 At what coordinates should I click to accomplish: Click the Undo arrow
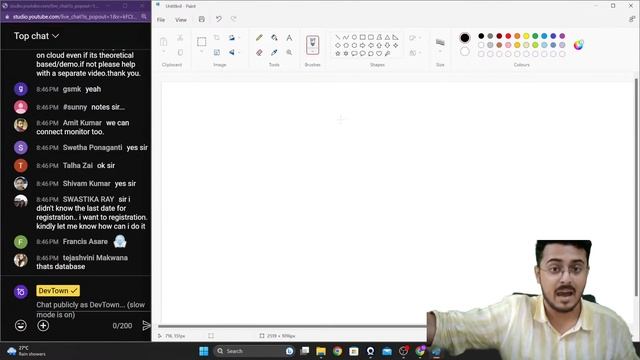pos(219,19)
